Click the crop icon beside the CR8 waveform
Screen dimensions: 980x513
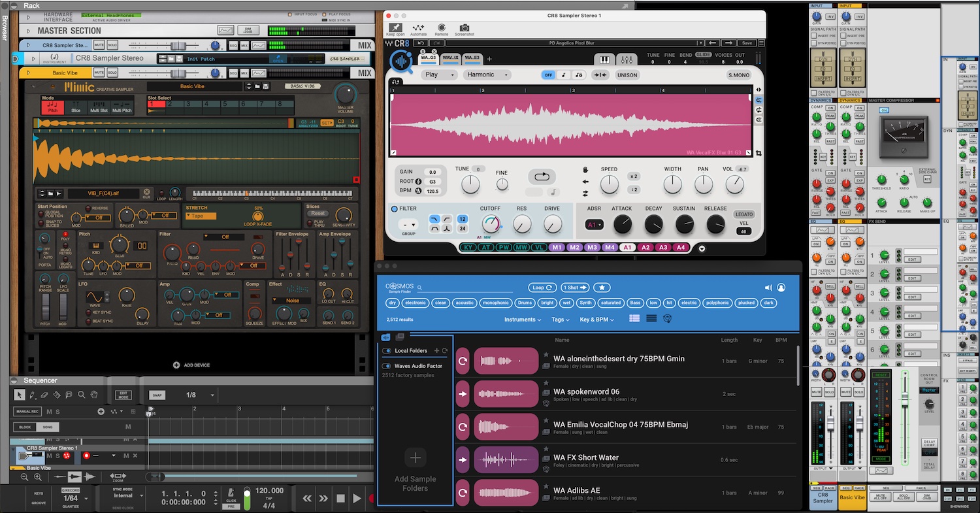[x=759, y=153]
